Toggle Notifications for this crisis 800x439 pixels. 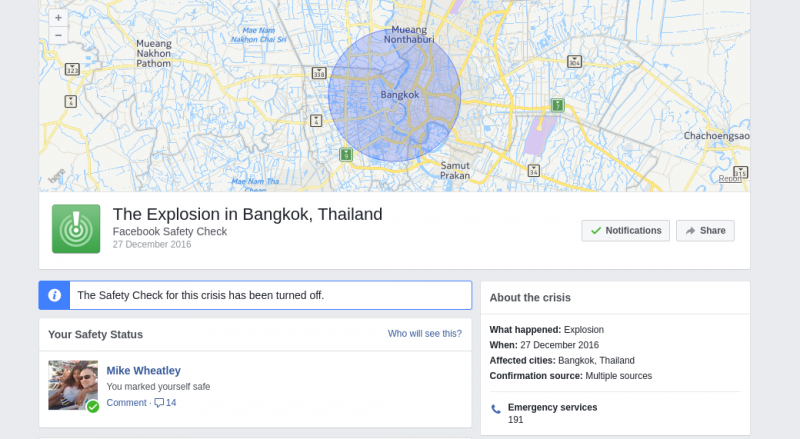[x=626, y=231]
